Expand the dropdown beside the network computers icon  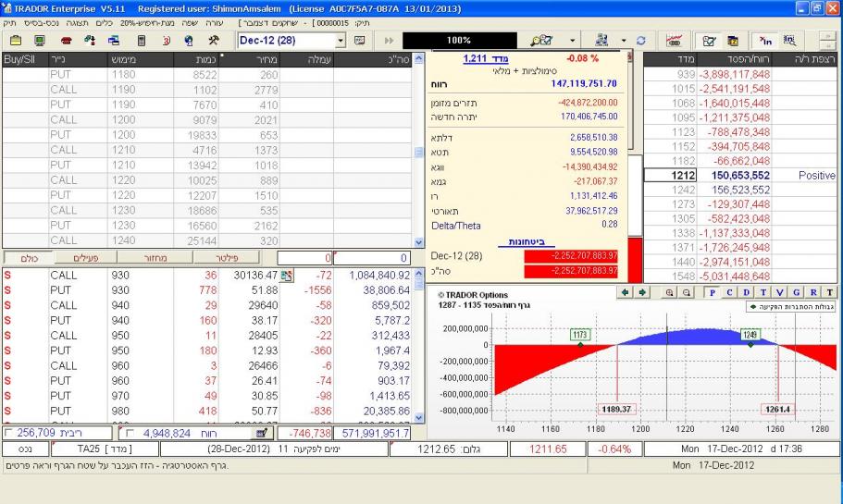pyautogui.click(x=624, y=42)
